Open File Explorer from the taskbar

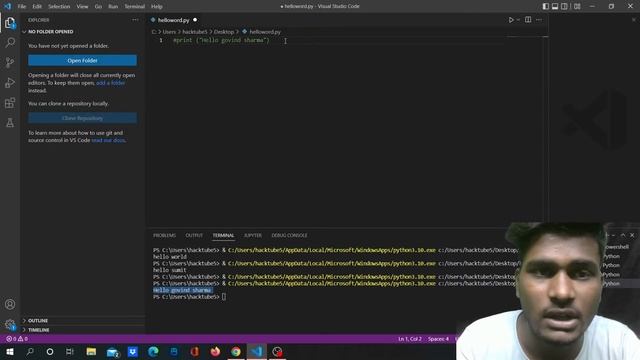91,352
